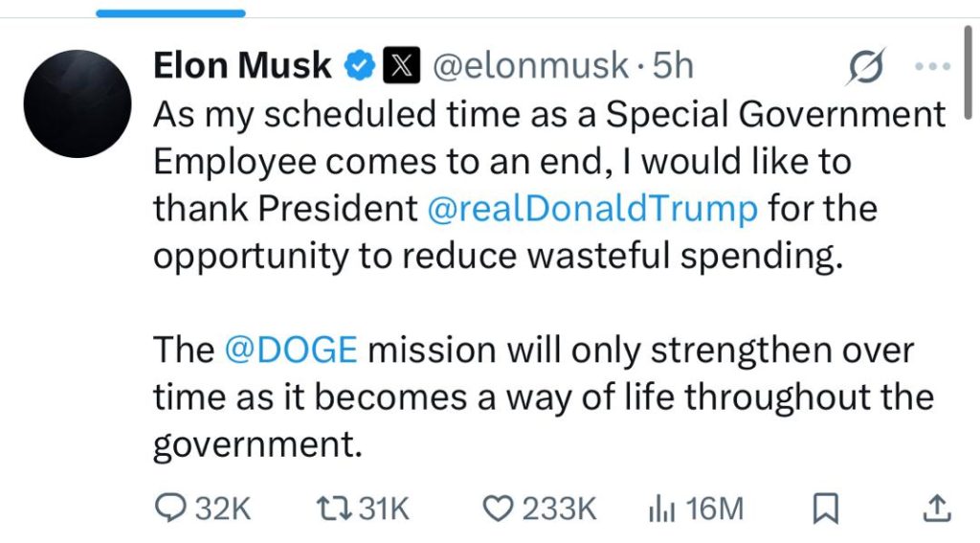Open the @elonmusk handle link
The image size is (980, 543).
click(531, 66)
